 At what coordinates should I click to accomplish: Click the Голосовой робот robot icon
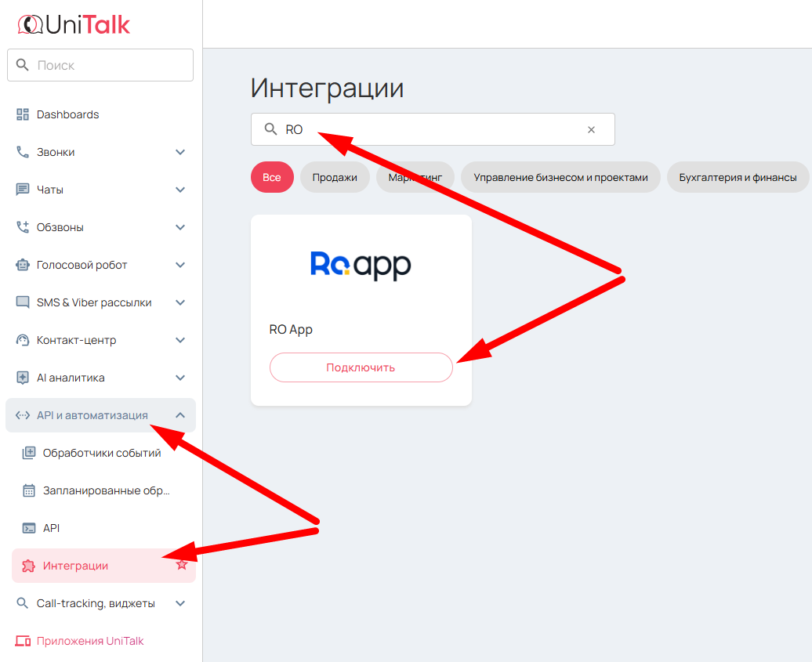coord(23,265)
